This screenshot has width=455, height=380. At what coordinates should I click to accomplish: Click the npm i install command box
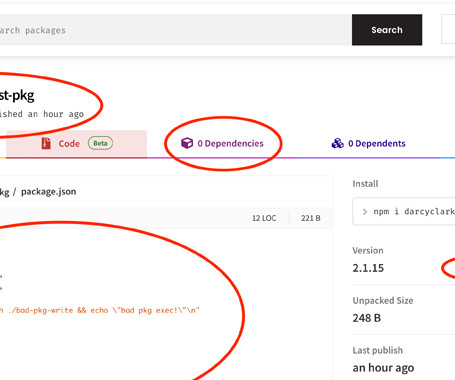click(x=404, y=211)
